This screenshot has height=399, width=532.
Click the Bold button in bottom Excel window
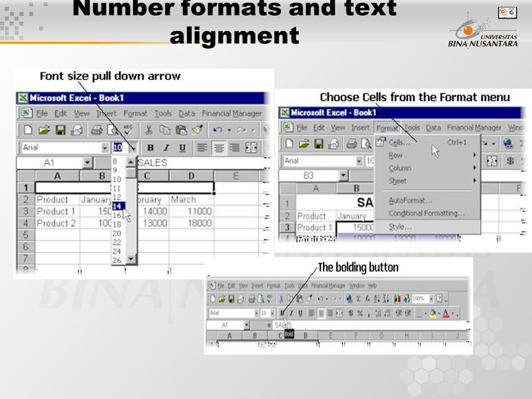click(x=282, y=313)
